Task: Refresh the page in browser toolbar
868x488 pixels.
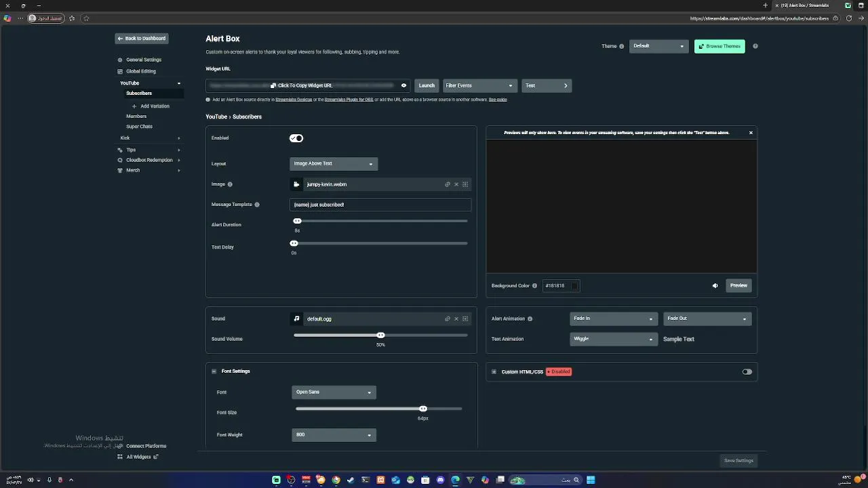Action: click(x=850, y=18)
